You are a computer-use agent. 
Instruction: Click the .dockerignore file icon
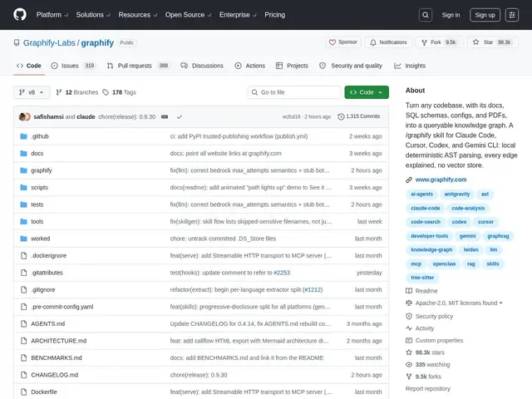pos(23,255)
